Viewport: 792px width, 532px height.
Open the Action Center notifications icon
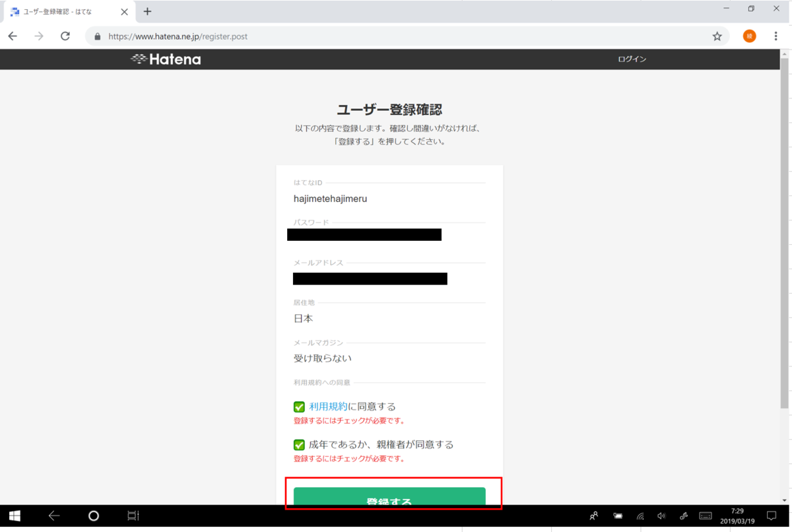point(772,516)
